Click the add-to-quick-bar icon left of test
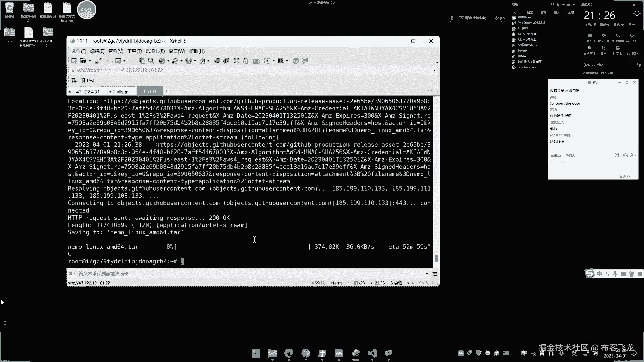The height and width of the screenshot is (362, 644). pos(74,80)
